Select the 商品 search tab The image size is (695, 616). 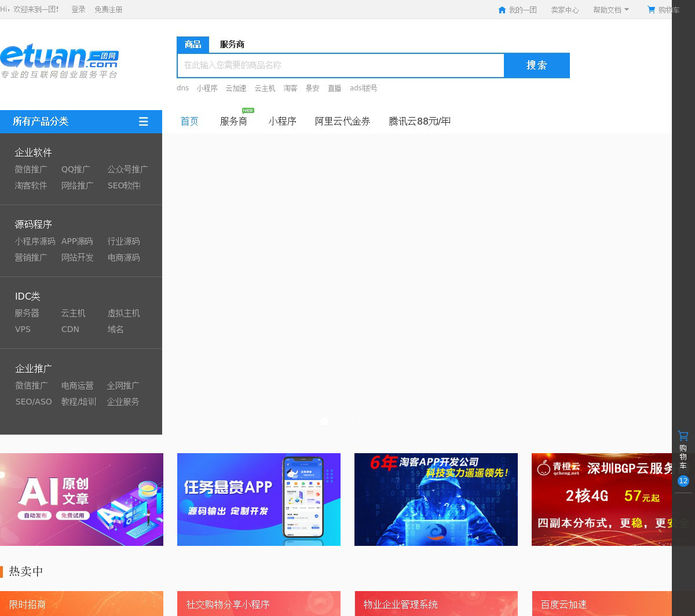[193, 45]
